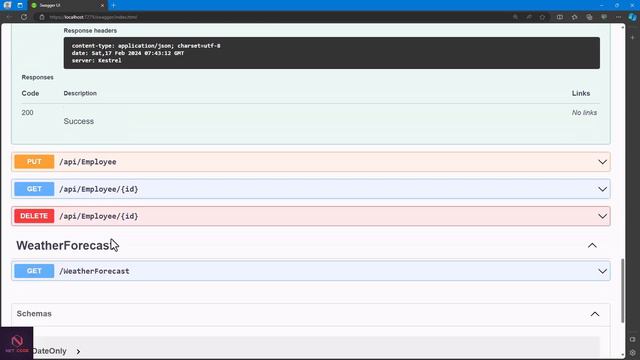Open the favorites list icon
This screenshot has height=360, width=640.
point(574,17)
